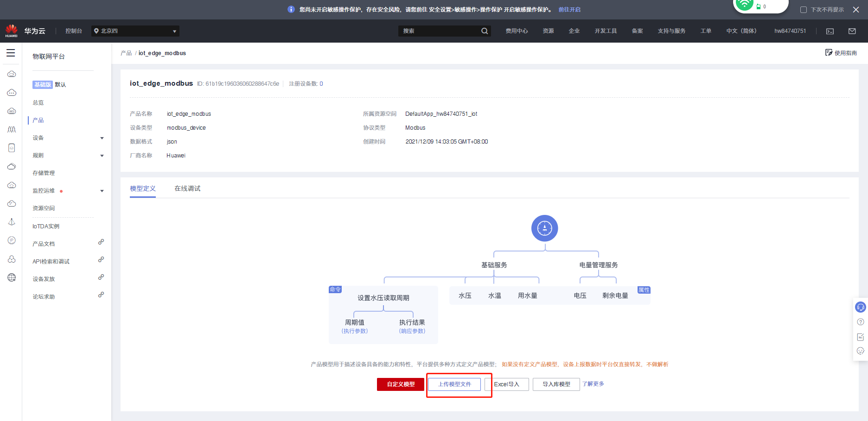Switch to the 在线调试 tab
The height and width of the screenshot is (421, 868).
187,189
